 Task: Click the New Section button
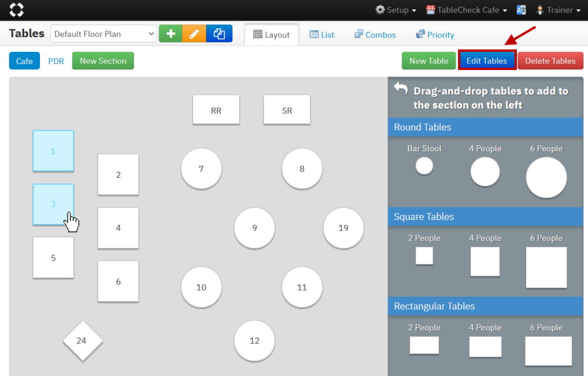(103, 61)
